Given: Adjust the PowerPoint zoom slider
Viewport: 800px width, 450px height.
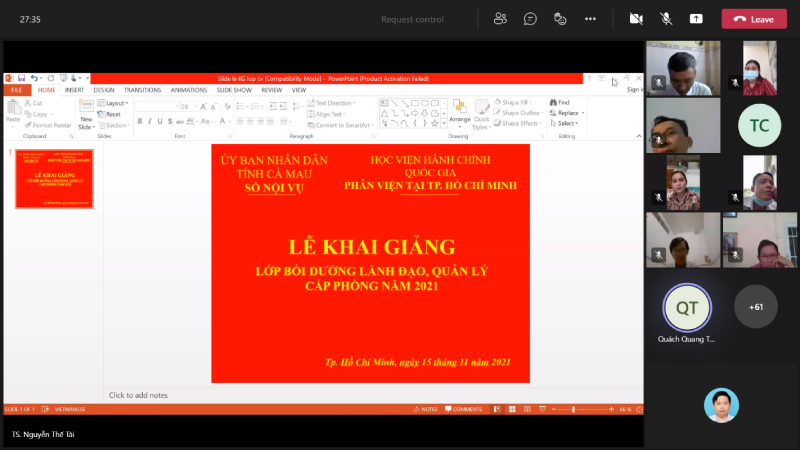Looking at the screenshot, I should [x=572, y=409].
